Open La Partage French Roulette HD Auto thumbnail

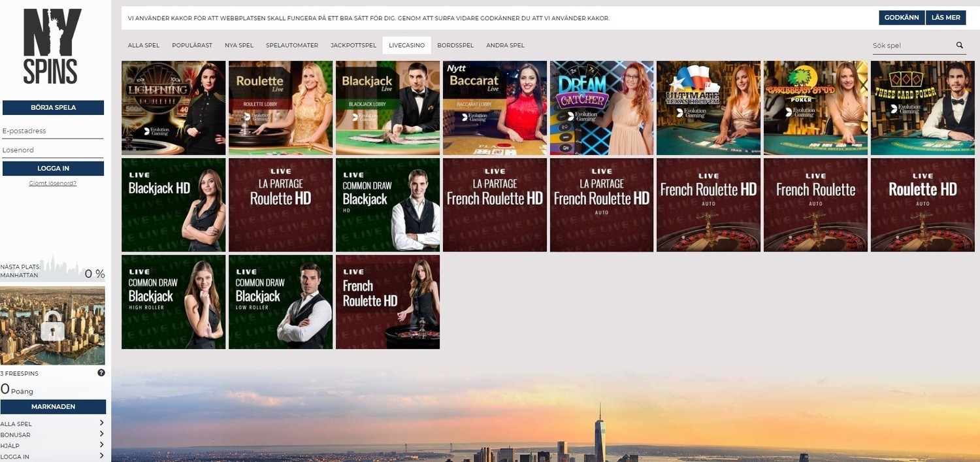602,205
